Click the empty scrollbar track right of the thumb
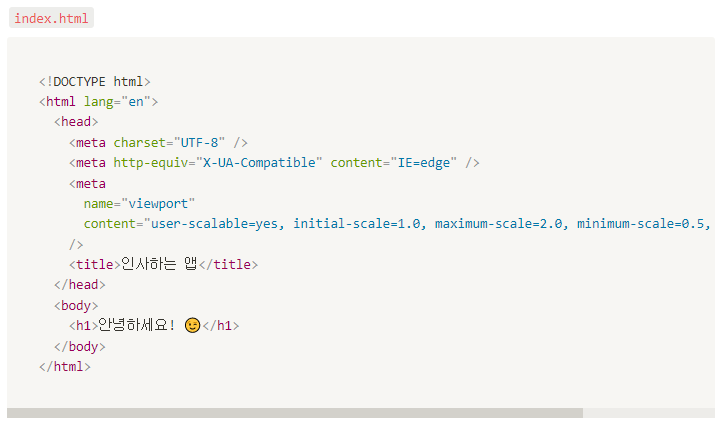Screen dimensions: 723x427 pos(649,413)
